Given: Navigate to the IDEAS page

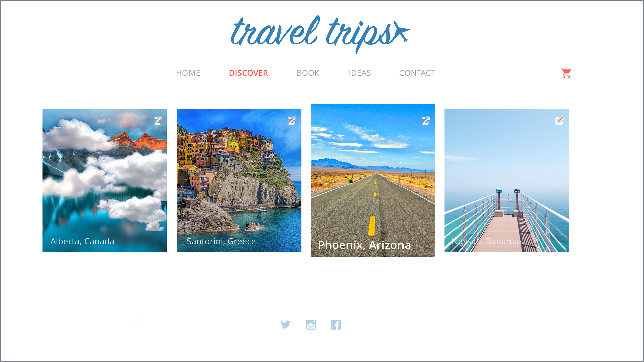Looking at the screenshot, I should (x=360, y=73).
